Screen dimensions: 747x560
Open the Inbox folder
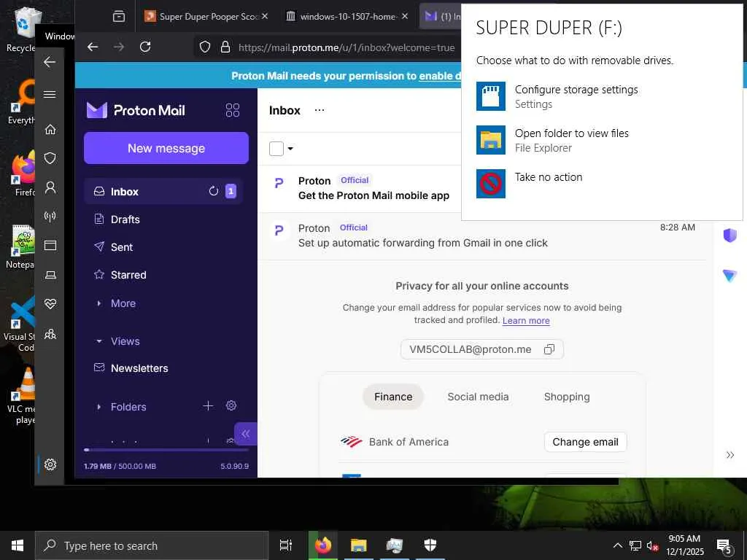[163, 192]
